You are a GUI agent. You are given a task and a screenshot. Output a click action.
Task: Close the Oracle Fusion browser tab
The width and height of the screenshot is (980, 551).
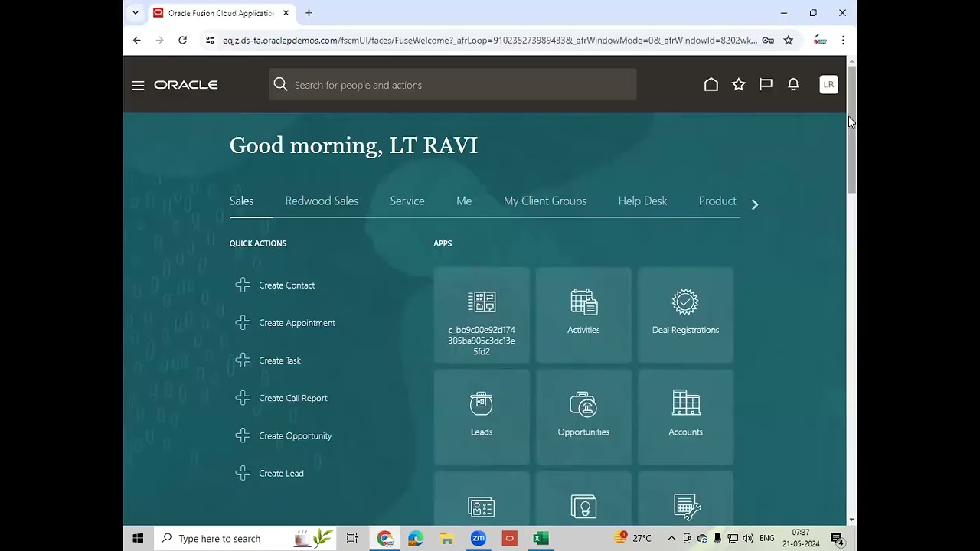pos(286,13)
